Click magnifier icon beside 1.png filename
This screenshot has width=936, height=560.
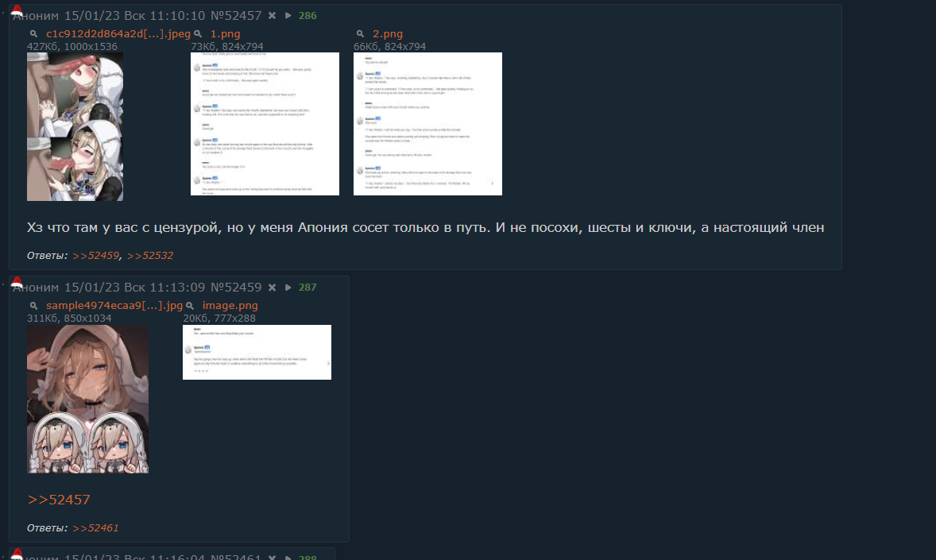tap(198, 34)
